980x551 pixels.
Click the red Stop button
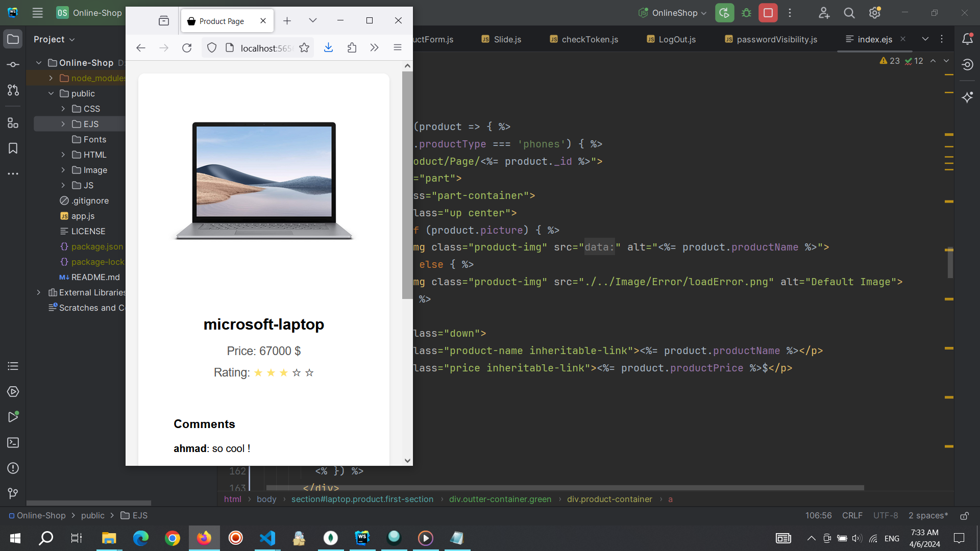(768, 13)
